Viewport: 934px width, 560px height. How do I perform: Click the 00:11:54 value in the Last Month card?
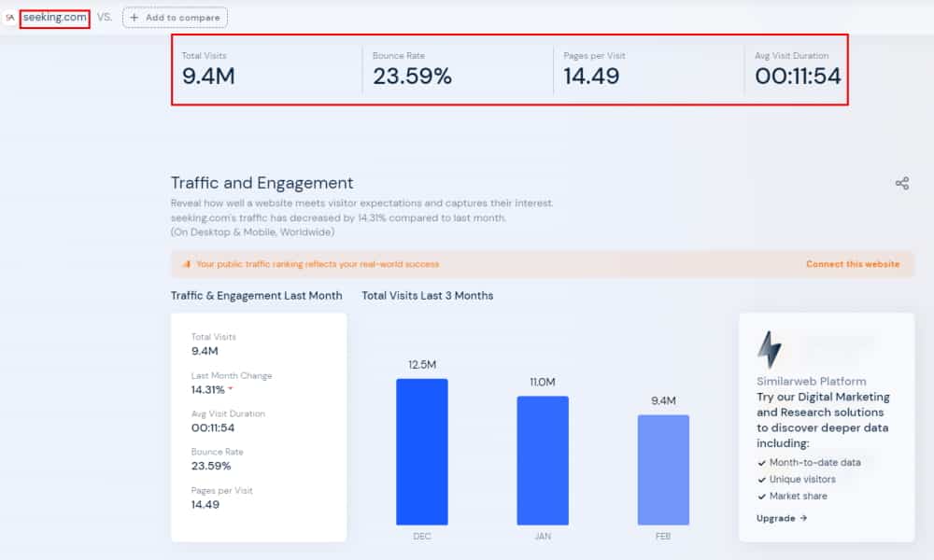point(213,427)
